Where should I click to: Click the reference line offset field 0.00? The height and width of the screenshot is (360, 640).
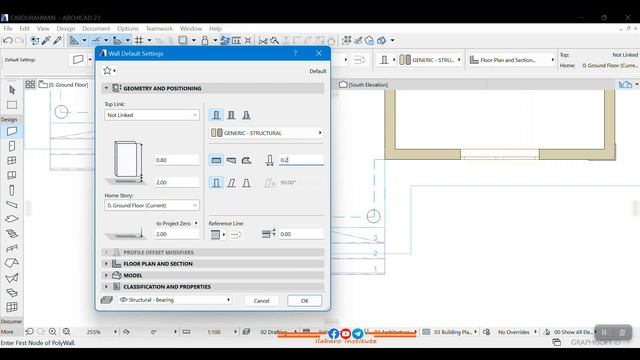[301, 234]
